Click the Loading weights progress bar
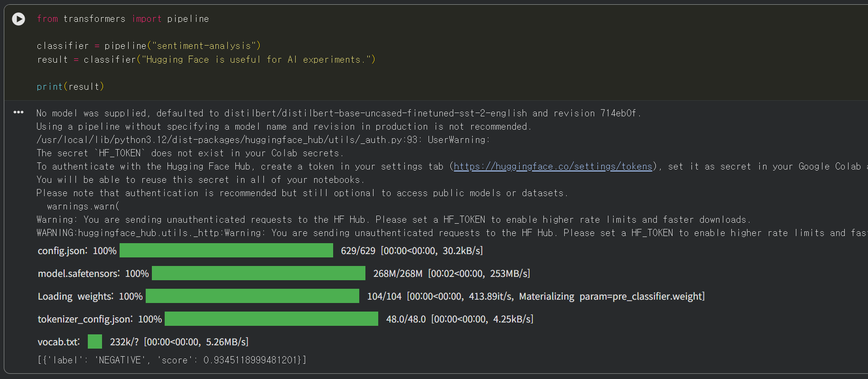Screen dimensions: 868x379 click(x=252, y=296)
